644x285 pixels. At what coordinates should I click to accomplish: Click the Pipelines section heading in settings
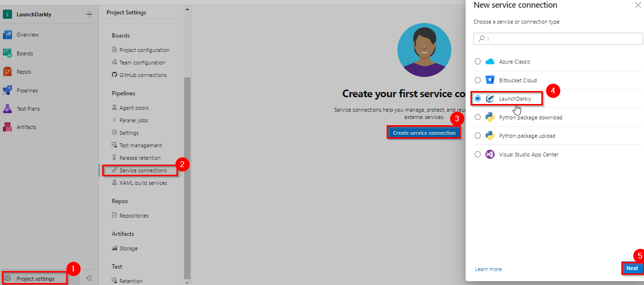pyautogui.click(x=123, y=93)
